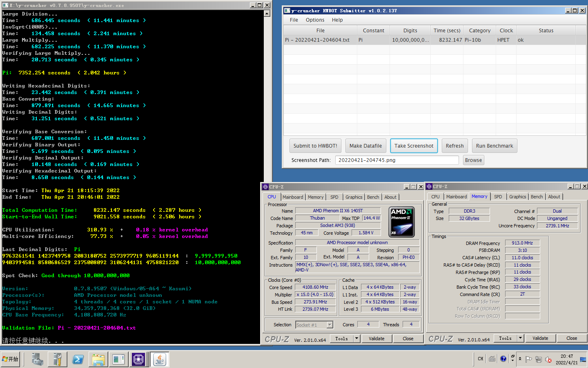Switch to Mainboard tab in left CPU-Z

click(x=293, y=197)
